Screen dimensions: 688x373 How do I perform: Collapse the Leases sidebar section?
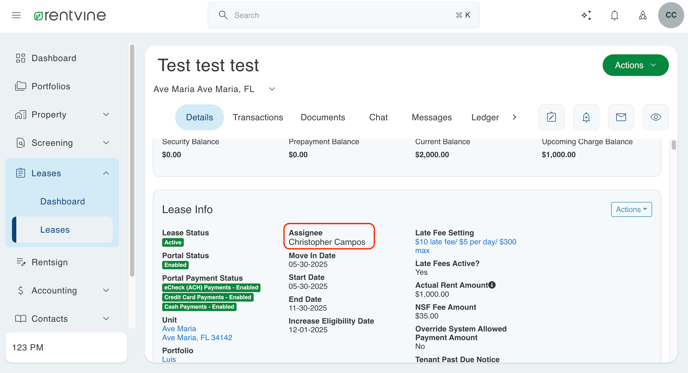coord(106,173)
